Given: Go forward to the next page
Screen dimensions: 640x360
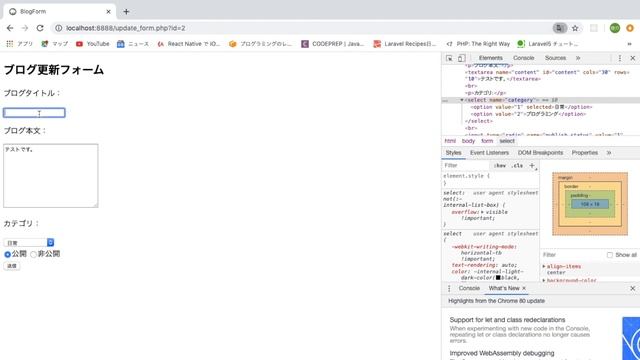Looking at the screenshot, I should 25,28.
